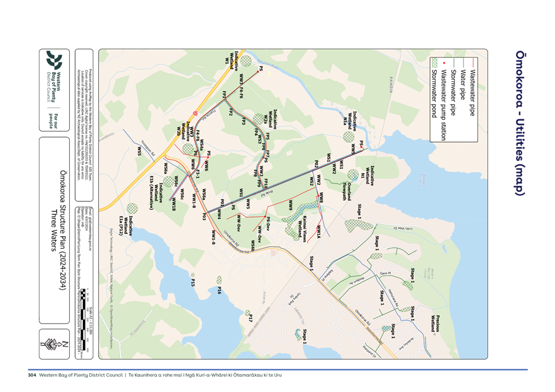
Task: Click the pond symbol near Indicative Wetland W2a
Action: coord(259,119)
